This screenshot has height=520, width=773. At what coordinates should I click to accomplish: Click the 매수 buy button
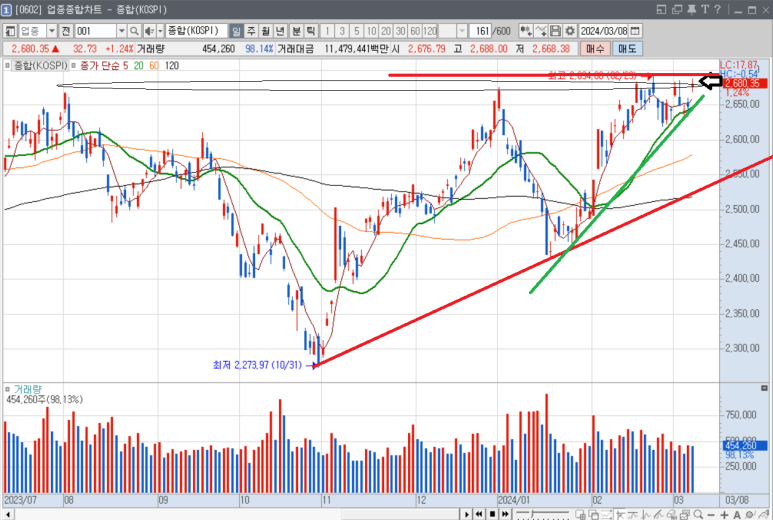596,49
